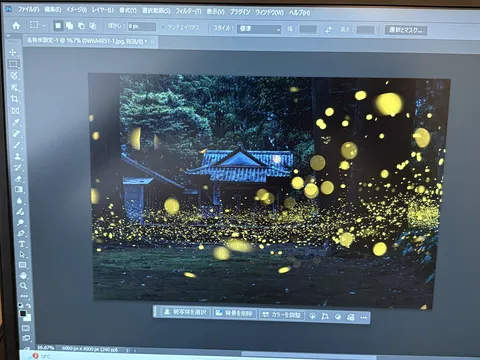Click the ぼかし feather input field
The width and height of the screenshot is (480, 360).
[142, 26]
